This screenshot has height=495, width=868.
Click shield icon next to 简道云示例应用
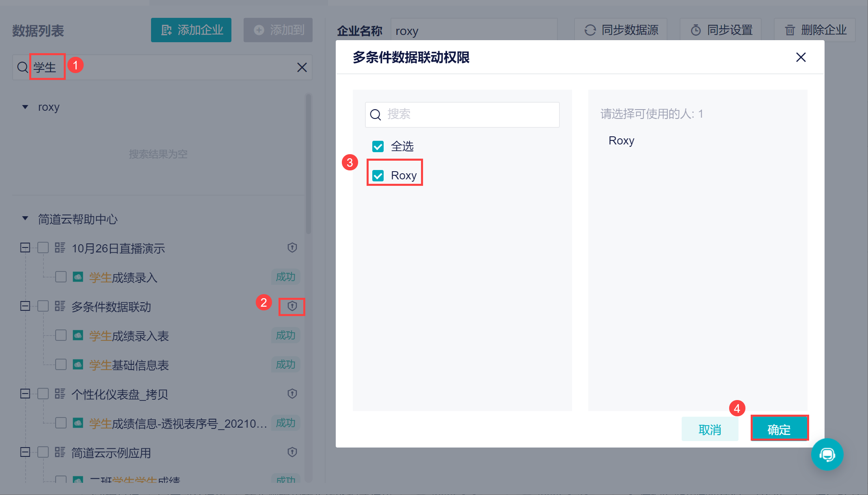[x=292, y=452]
